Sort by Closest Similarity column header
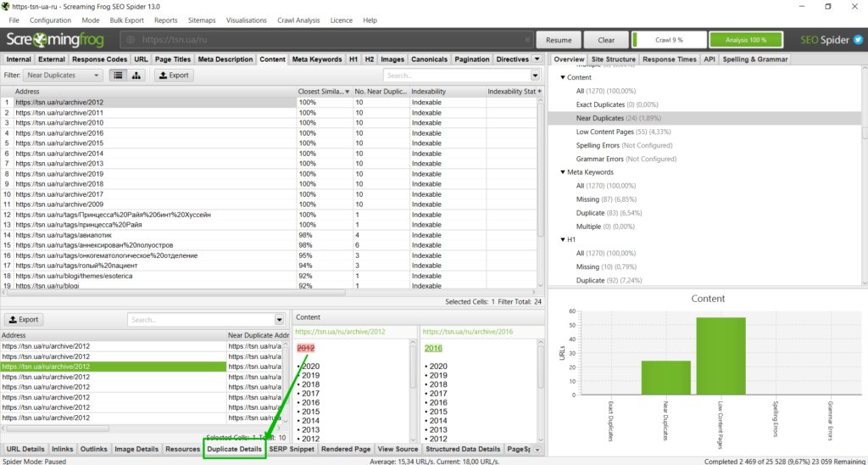 [325, 91]
